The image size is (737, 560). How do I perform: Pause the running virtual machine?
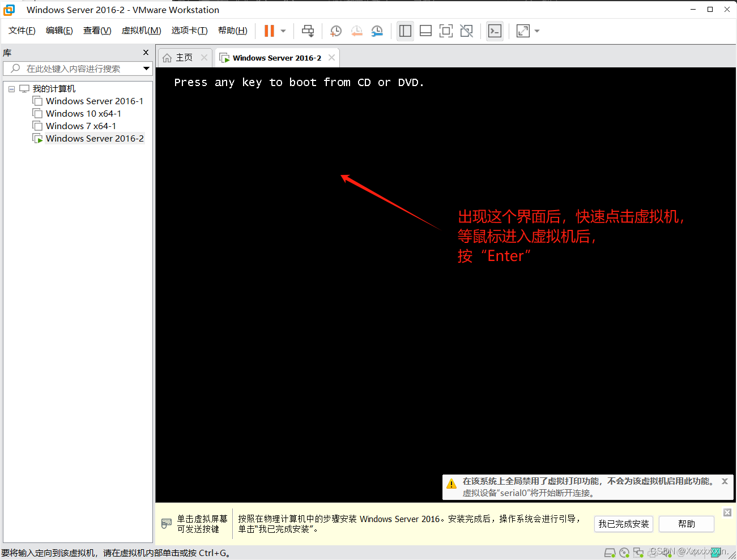pyautogui.click(x=269, y=31)
